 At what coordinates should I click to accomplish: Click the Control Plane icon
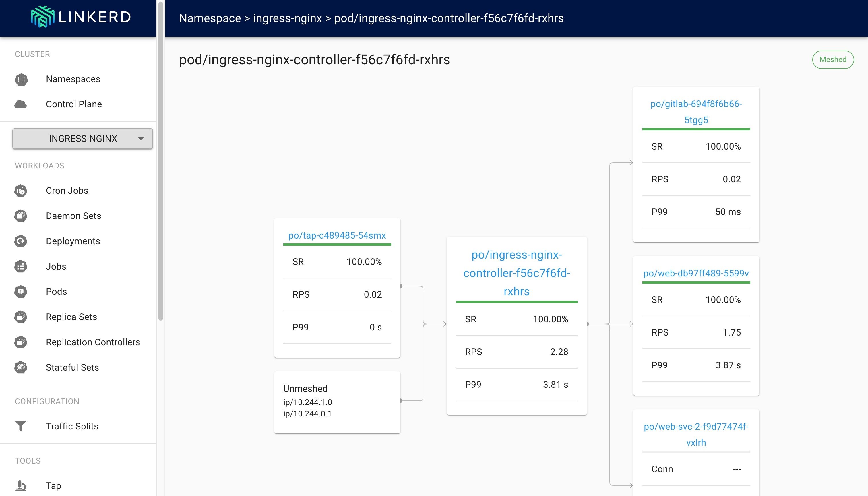(20, 104)
